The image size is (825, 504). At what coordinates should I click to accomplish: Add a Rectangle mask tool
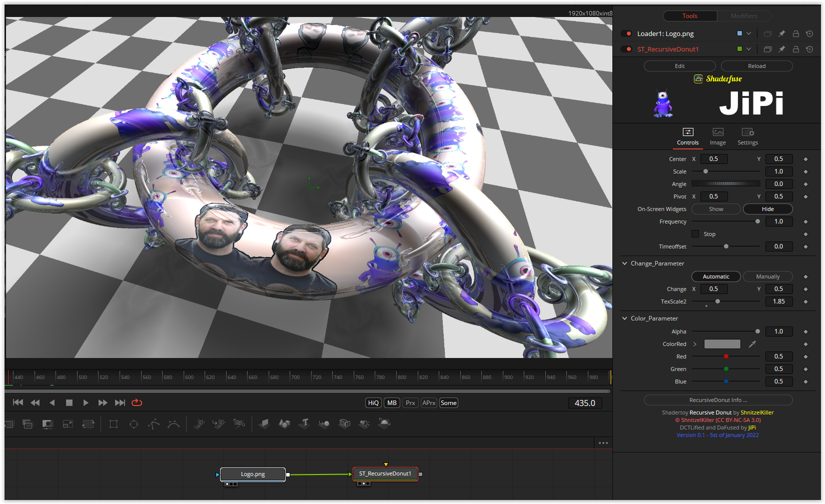click(x=114, y=424)
